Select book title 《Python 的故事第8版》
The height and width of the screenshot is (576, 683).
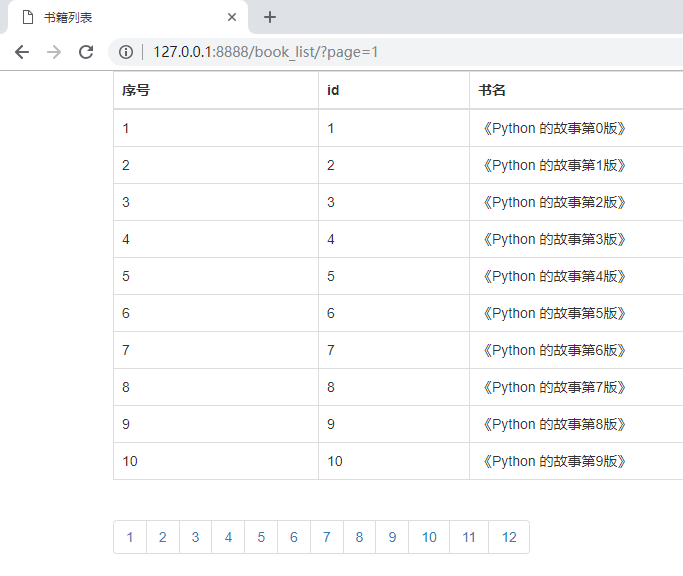click(554, 425)
